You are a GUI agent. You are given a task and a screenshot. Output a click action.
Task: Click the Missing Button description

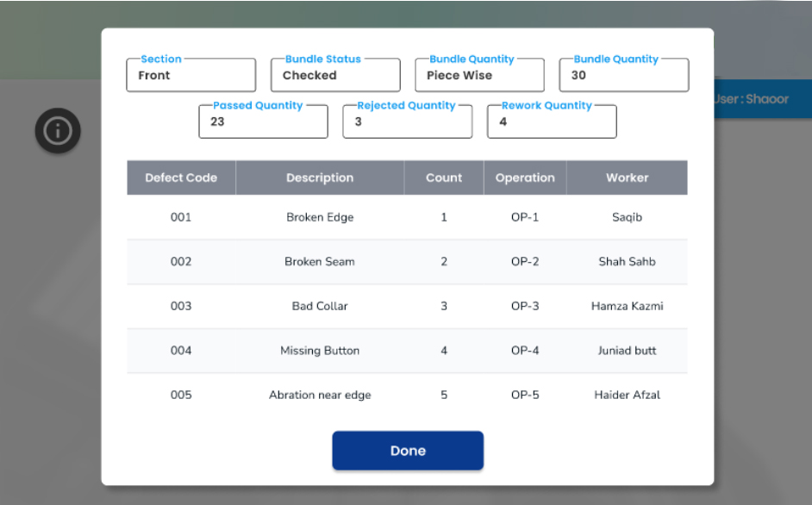point(320,351)
